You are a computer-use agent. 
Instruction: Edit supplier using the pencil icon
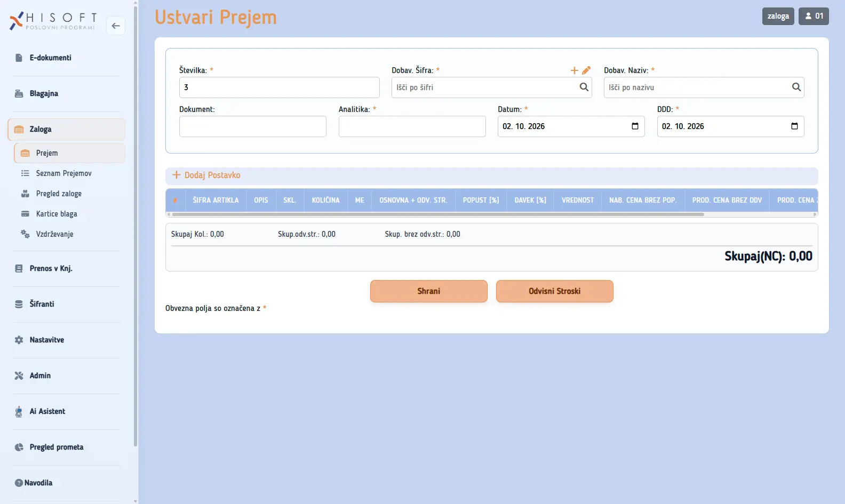586,70
